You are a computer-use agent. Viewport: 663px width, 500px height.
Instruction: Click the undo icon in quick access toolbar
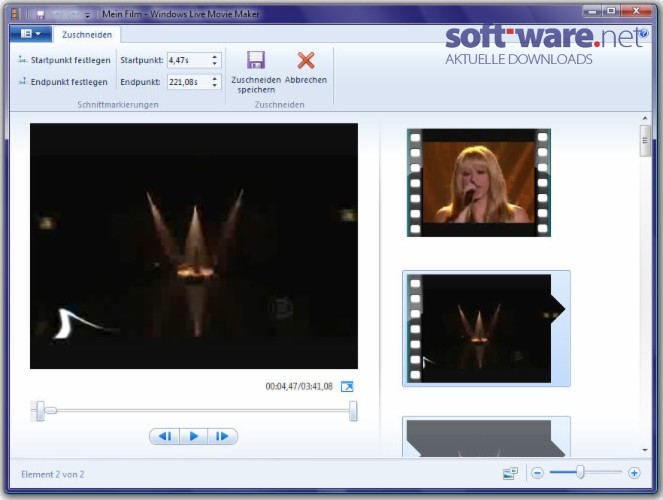coord(57,15)
